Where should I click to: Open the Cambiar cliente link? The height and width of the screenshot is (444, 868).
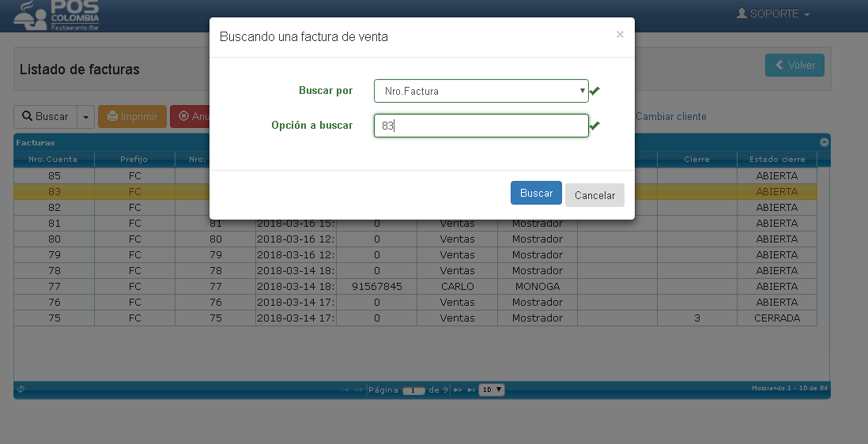[670, 117]
